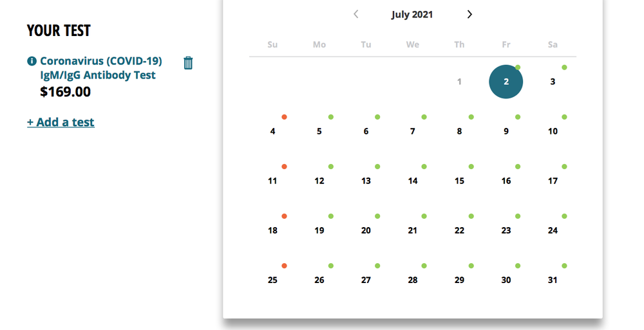The height and width of the screenshot is (330, 644).
Task: Go to previous month with left chevron
Action: (356, 14)
